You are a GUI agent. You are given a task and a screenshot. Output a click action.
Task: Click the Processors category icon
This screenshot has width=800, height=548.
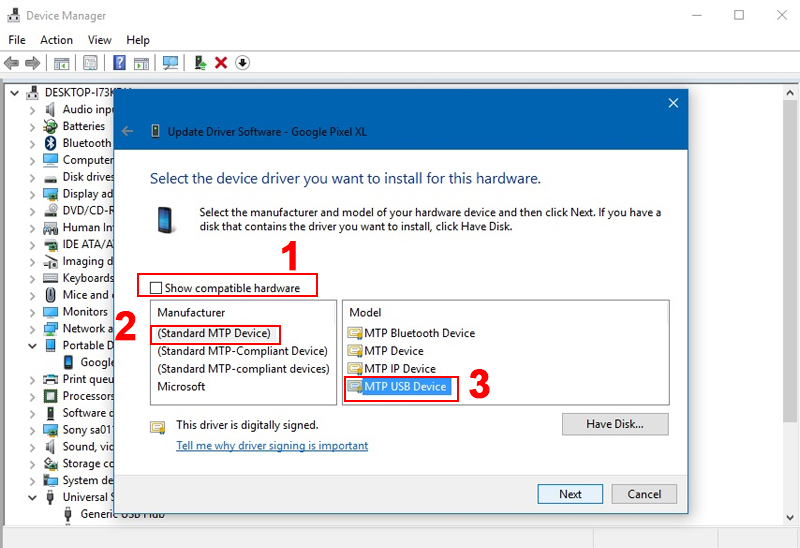(51, 396)
